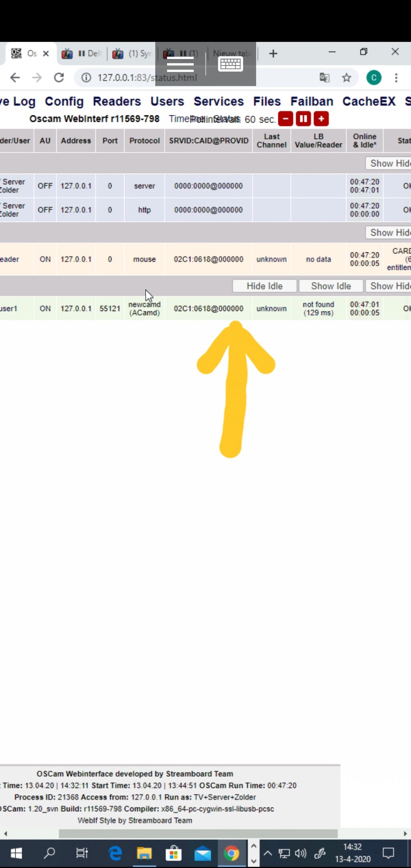Open the Windows notification center
This screenshot has height=868, width=411.
388,853
